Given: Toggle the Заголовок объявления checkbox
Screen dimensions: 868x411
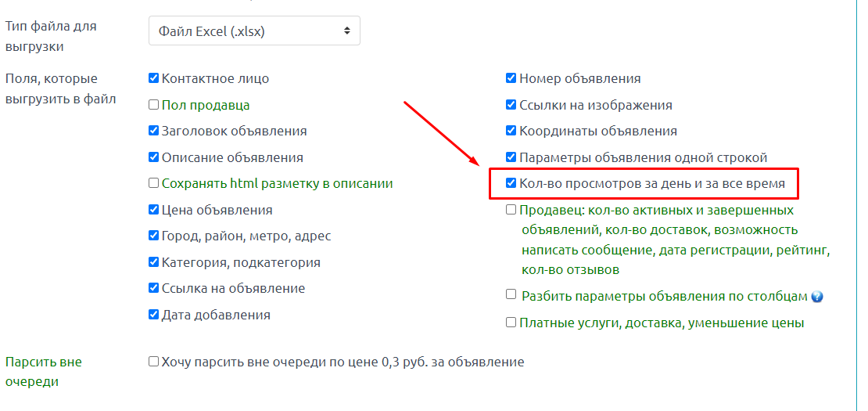Looking at the screenshot, I should click(154, 131).
